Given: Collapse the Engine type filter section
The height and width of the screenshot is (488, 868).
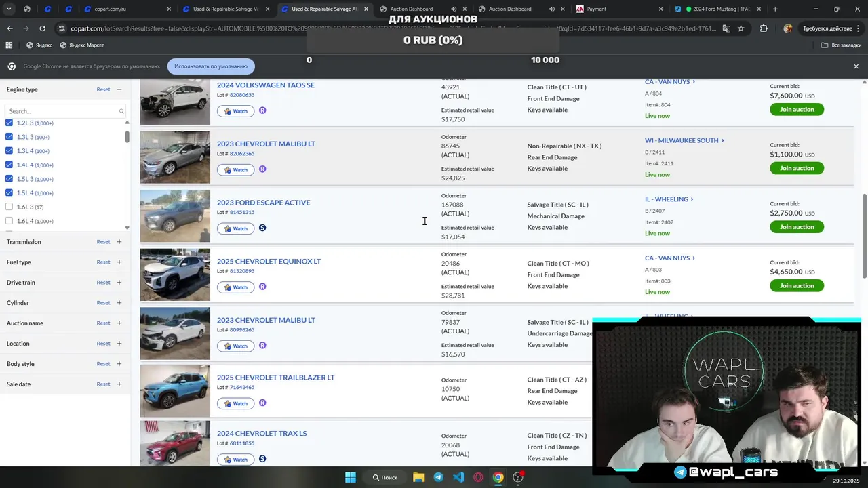Looking at the screenshot, I should tap(119, 89).
